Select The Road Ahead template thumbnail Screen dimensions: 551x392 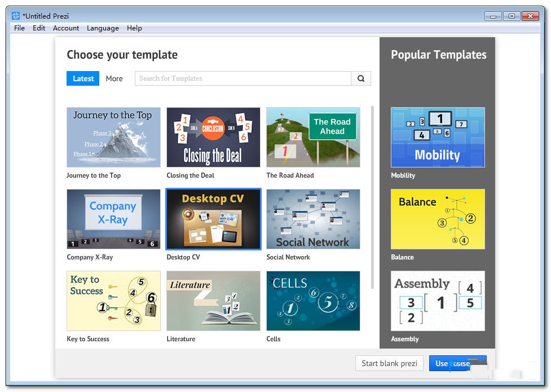click(313, 137)
